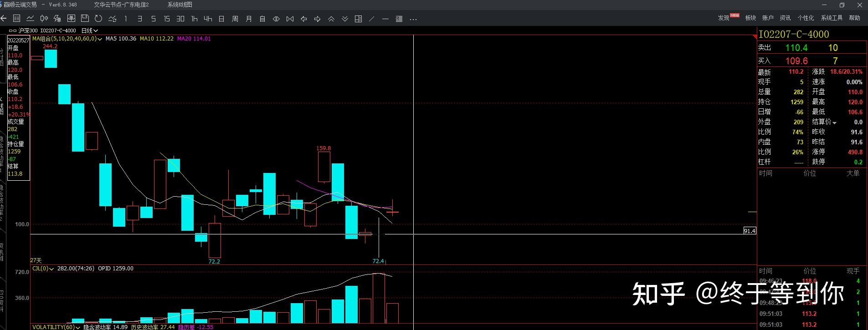This screenshot has height=330, width=868.
Task: Select the candlestick K-line chart icon
Action: tap(44, 19)
